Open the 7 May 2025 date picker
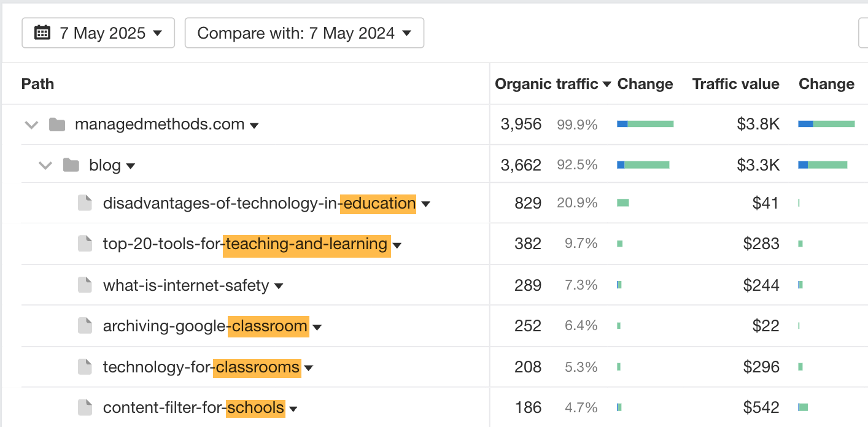Image resolution: width=868 pixels, height=427 pixels. (x=98, y=33)
